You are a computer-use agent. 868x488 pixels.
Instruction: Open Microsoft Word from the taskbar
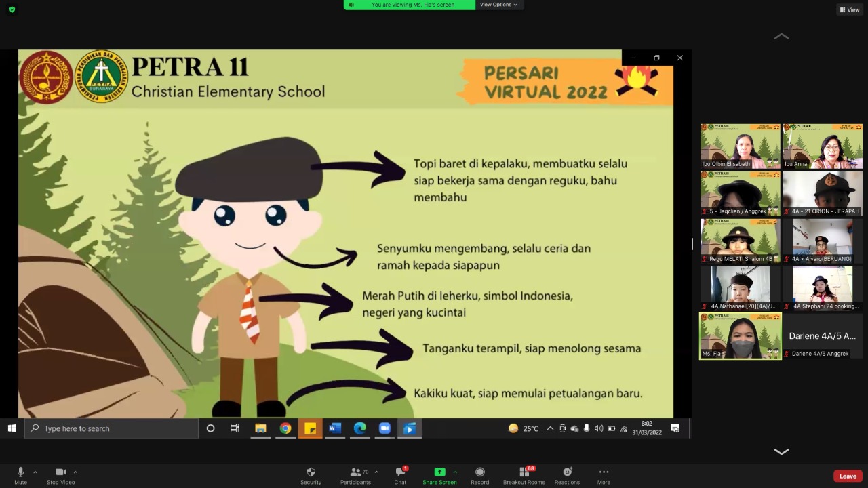coord(335,428)
